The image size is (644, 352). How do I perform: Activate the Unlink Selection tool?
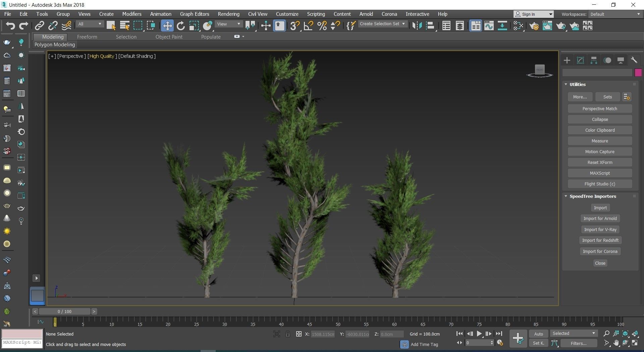[53, 26]
